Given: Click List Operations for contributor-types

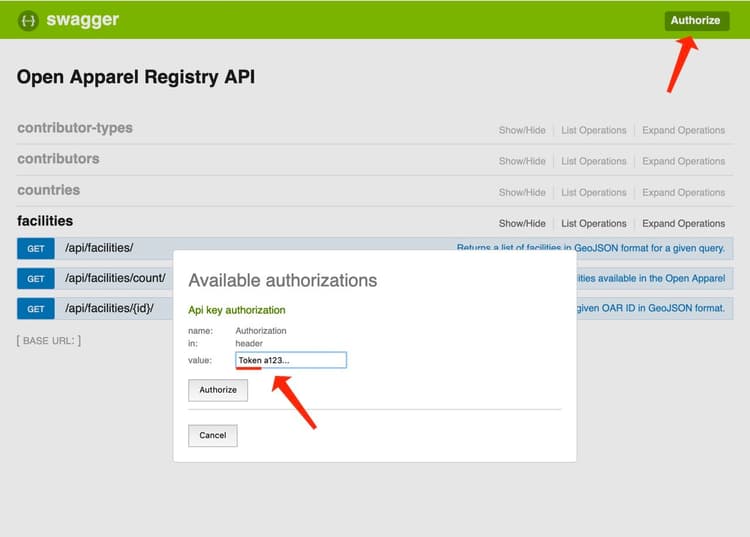Looking at the screenshot, I should [594, 130].
